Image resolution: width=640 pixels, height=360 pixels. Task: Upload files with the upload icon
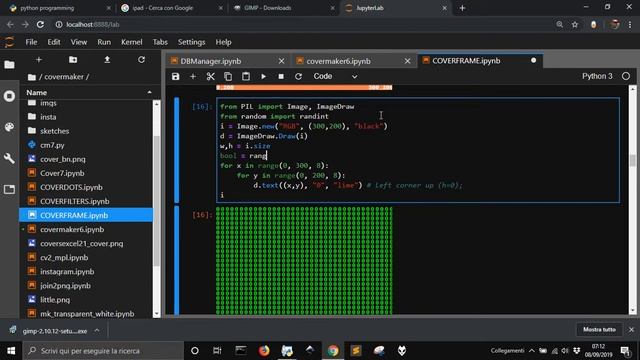pyautogui.click(x=107, y=60)
